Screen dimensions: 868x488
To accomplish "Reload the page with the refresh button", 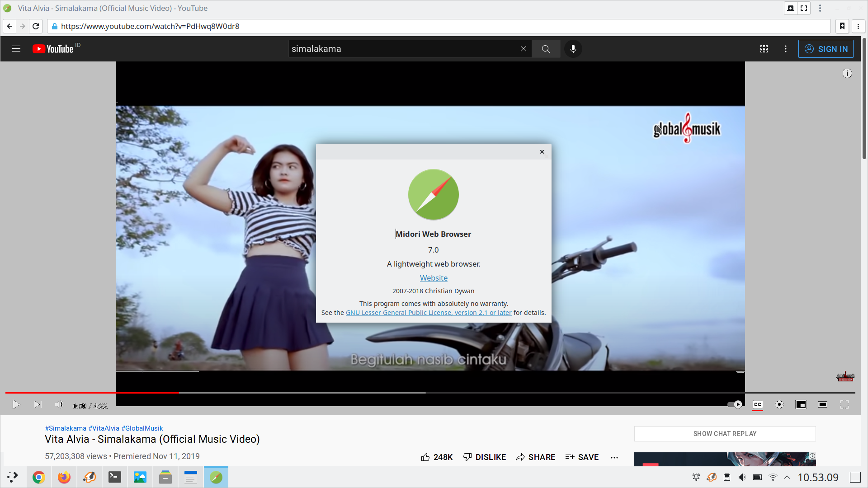I will pos(36,26).
